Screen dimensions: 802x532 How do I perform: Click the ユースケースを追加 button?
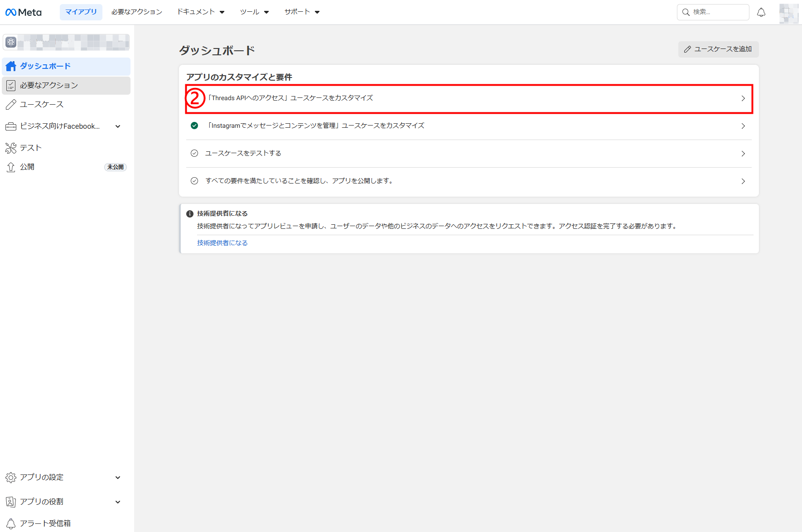click(x=719, y=49)
